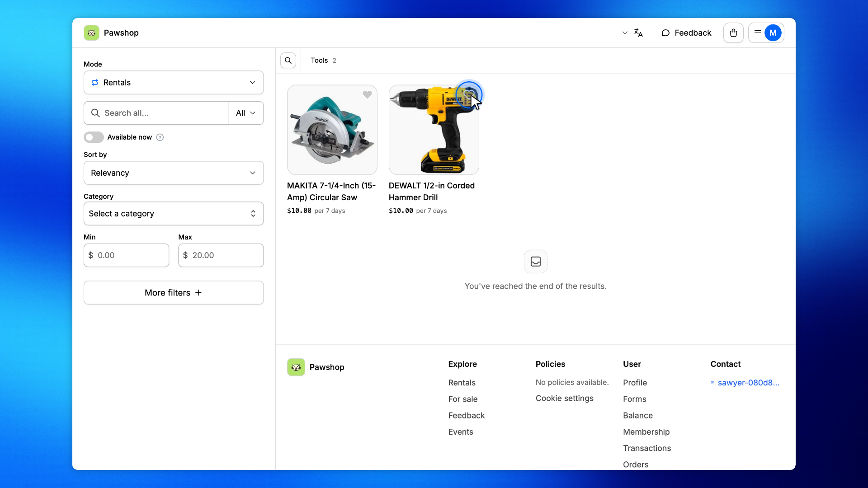
Task: Open the MAKITA Circular Saw thumbnail
Action: (x=332, y=130)
